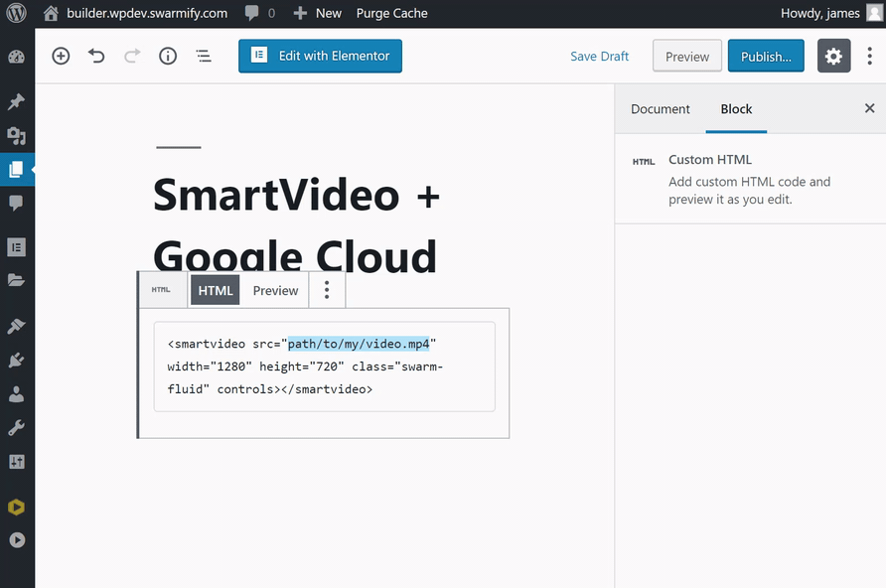Select the Preview tab in block toolbar
This screenshot has height=588, width=886.
(x=276, y=290)
